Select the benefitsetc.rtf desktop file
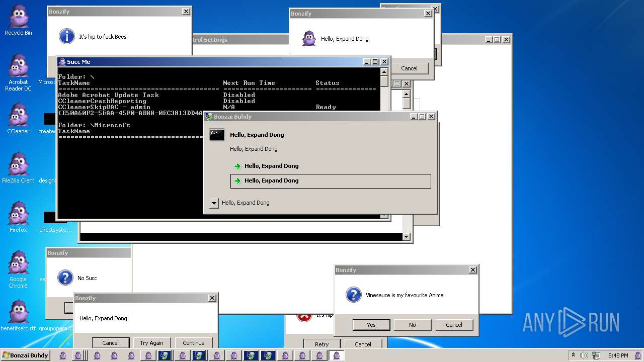The height and width of the screenshot is (362, 644). pos(18,316)
